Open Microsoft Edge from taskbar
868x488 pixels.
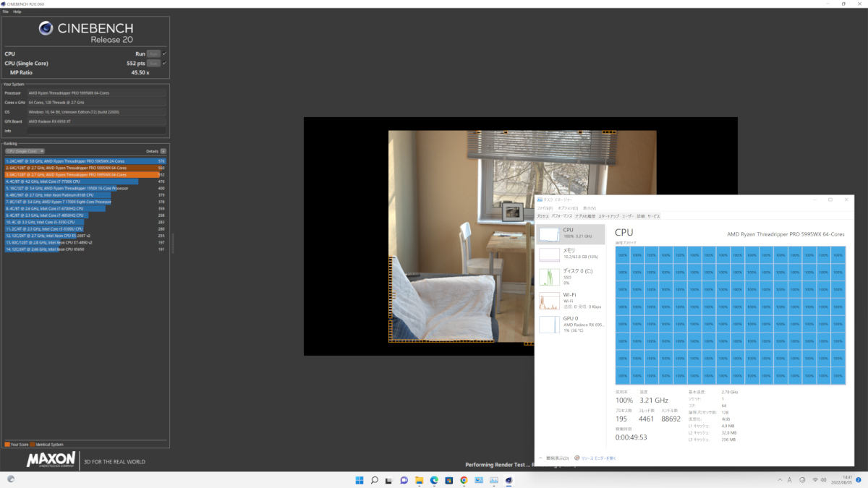pos(434,480)
